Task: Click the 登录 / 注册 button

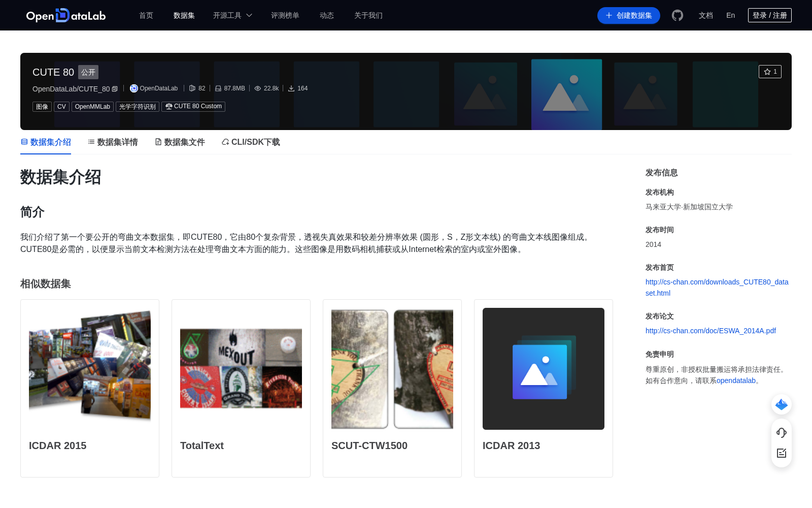Action: pos(770,15)
